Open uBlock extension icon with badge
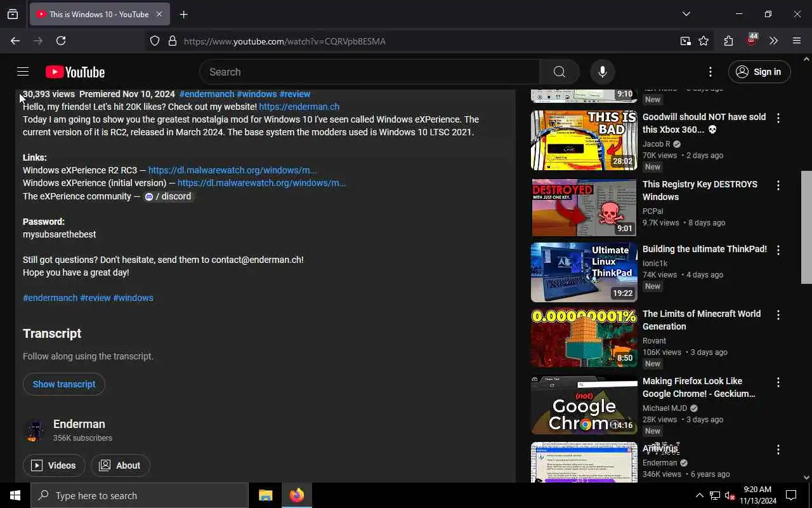The image size is (812, 508). [752, 40]
